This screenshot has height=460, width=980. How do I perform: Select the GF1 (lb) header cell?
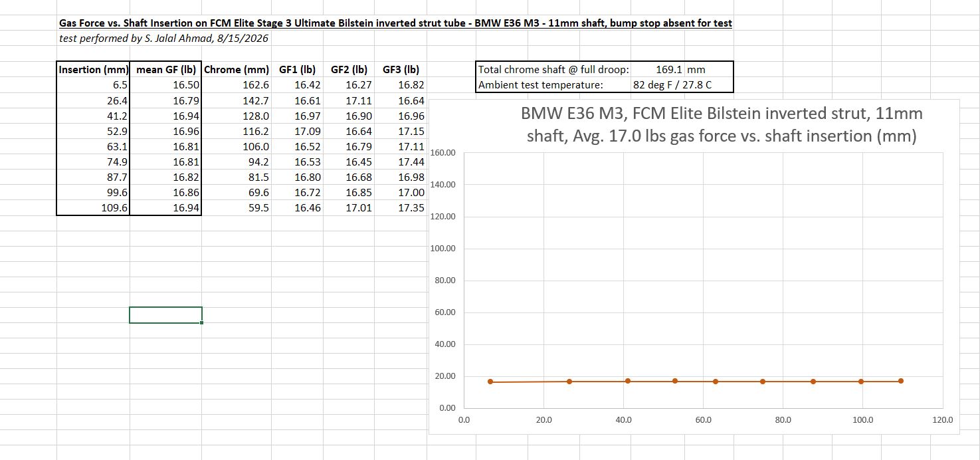(297, 69)
